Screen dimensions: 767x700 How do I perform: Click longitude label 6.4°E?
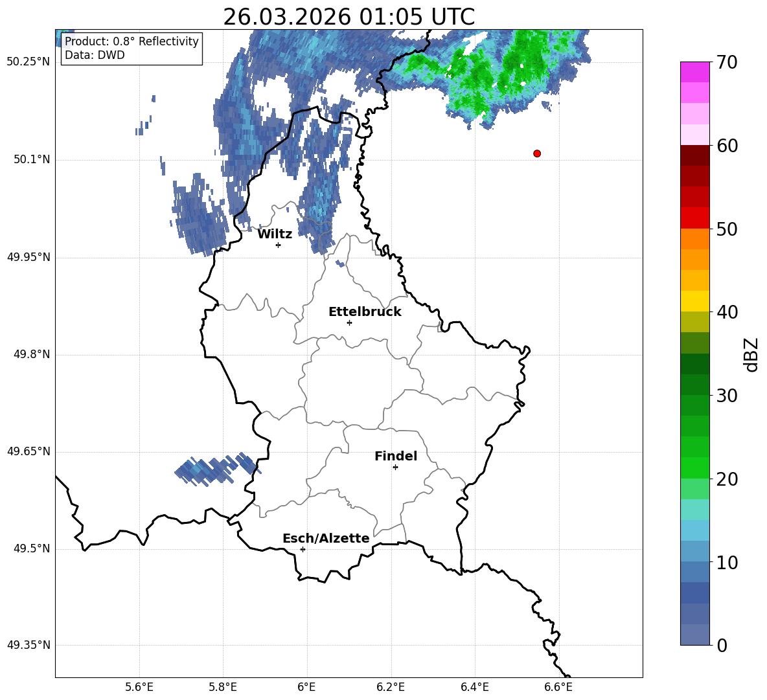coord(474,687)
